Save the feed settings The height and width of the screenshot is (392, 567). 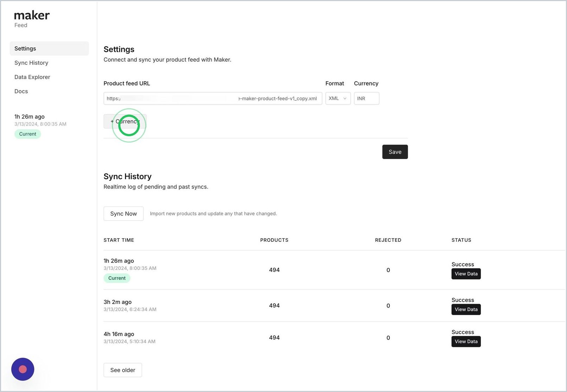pos(395,152)
